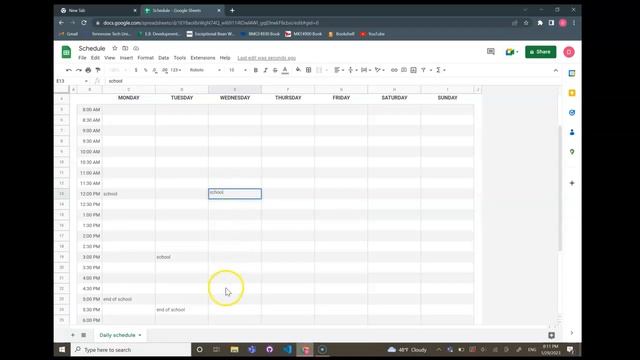This screenshot has height=360, width=640.
Task: Open the all sheets list icon
Action: [x=84, y=335]
